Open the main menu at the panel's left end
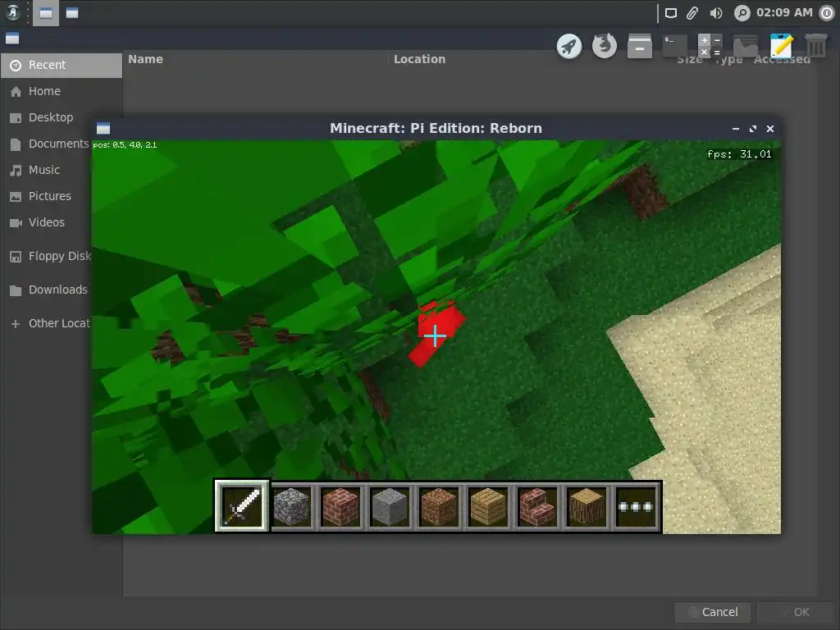 click(x=13, y=13)
